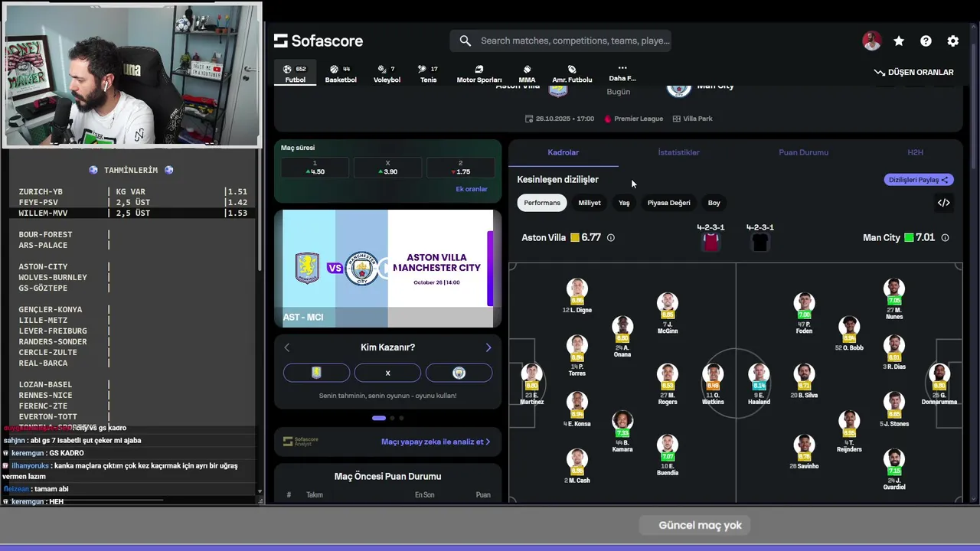Open player J. McGinn on the pitch

668,314
